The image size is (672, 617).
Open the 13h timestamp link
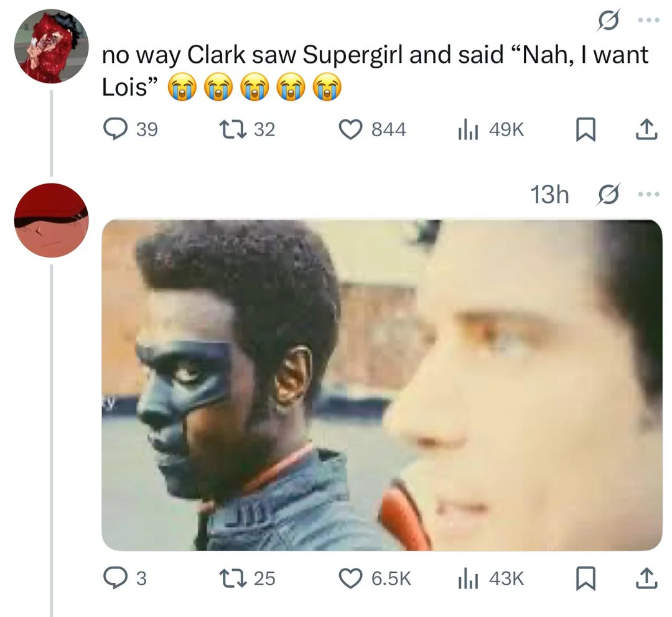point(550,195)
